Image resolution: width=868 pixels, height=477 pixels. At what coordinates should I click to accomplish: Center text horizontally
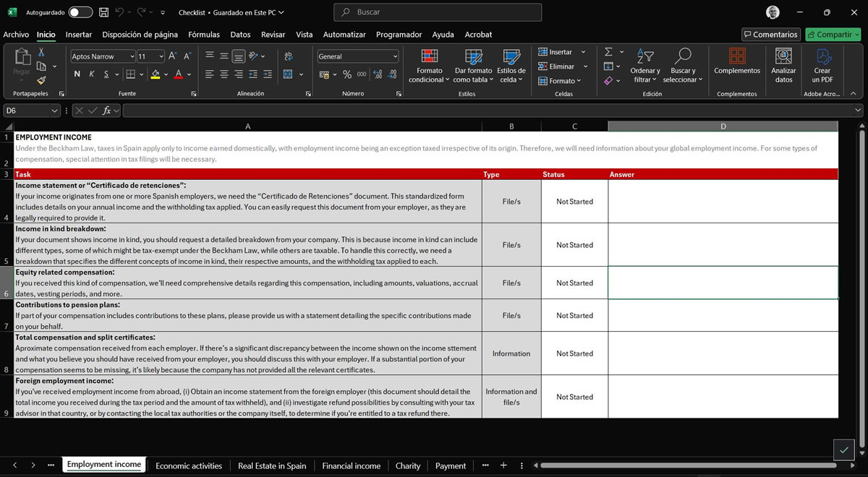[224, 74]
